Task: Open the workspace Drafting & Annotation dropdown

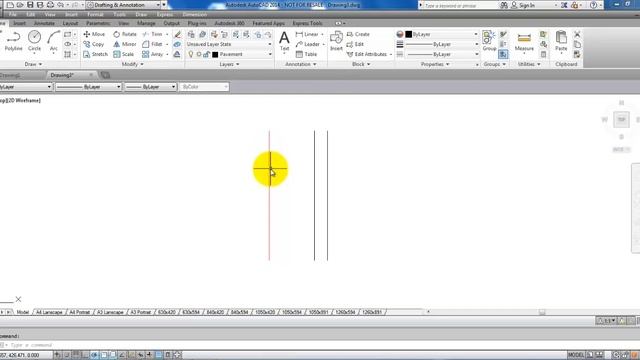Action: pos(124,5)
